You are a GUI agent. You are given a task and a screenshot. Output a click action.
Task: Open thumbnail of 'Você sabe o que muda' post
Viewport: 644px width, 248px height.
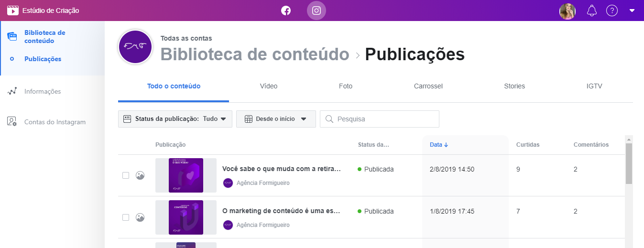click(186, 175)
